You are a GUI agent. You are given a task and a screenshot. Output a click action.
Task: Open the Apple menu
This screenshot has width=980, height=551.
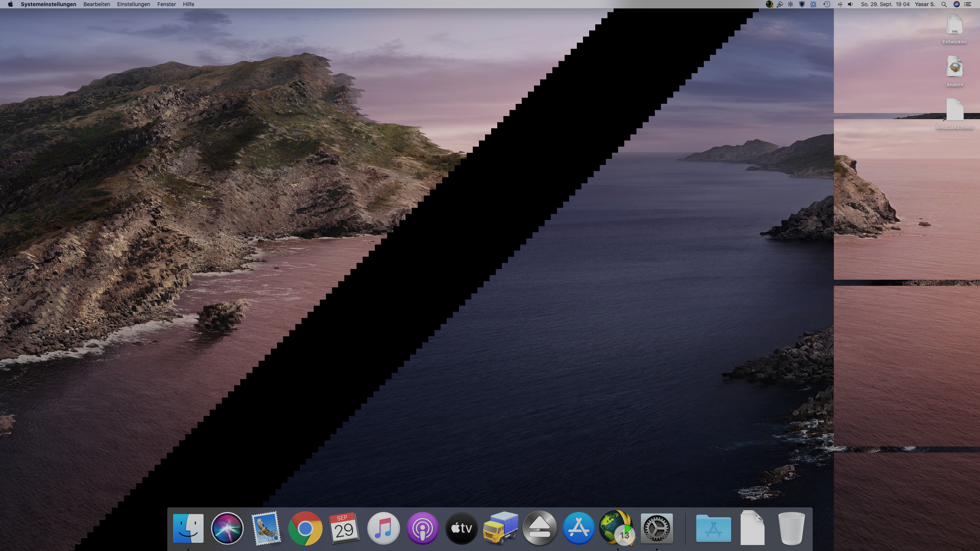[10, 4]
